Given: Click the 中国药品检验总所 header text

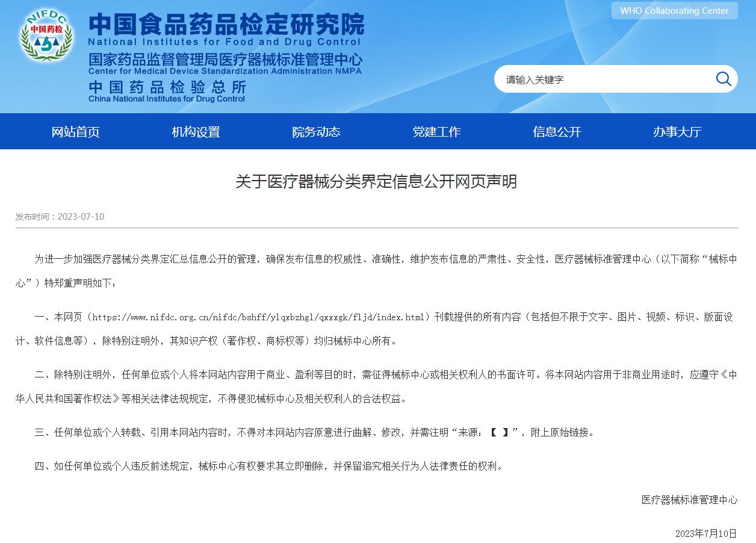Looking at the screenshot, I should click(x=167, y=87).
